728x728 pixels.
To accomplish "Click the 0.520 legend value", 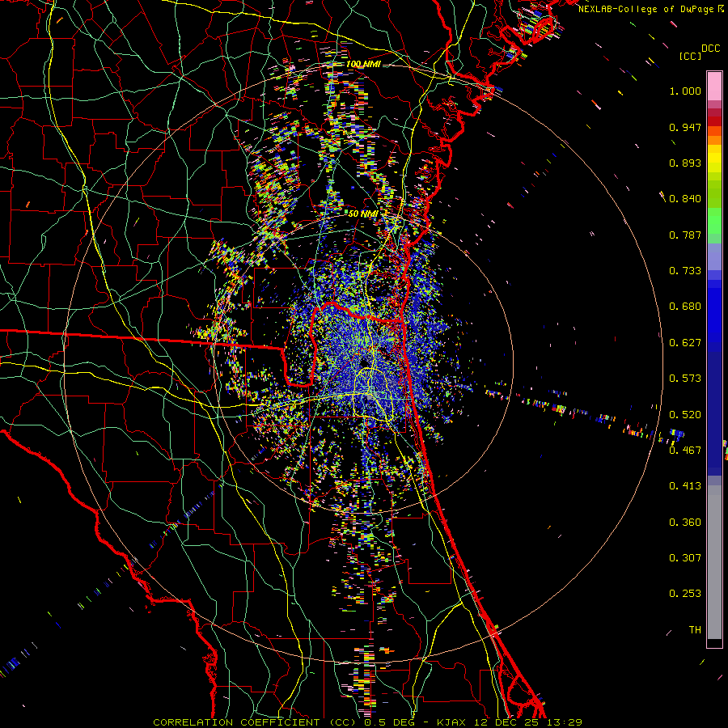I will click(x=685, y=415).
